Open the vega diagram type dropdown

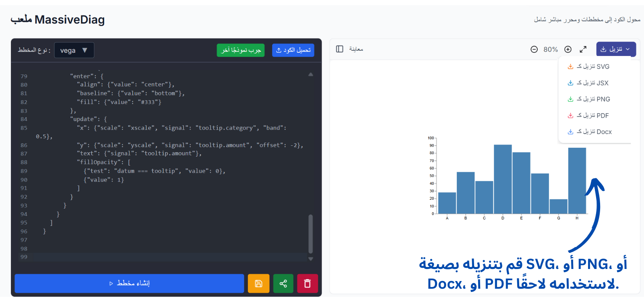click(74, 50)
